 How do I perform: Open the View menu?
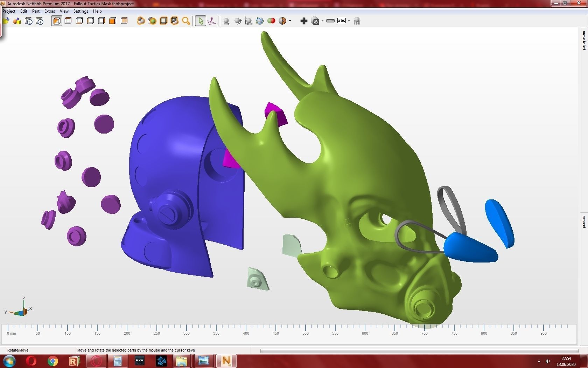(x=64, y=11)
